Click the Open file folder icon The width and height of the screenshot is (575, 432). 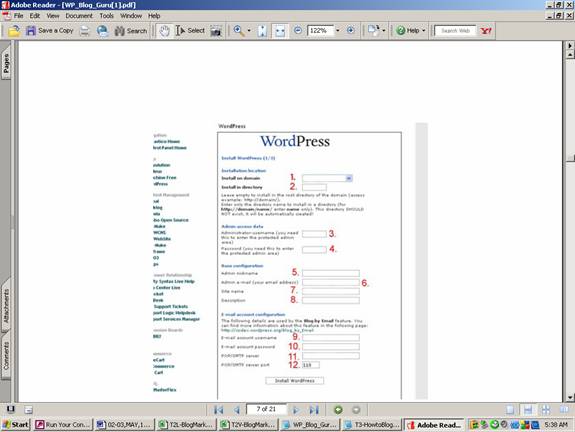[14, 31]
